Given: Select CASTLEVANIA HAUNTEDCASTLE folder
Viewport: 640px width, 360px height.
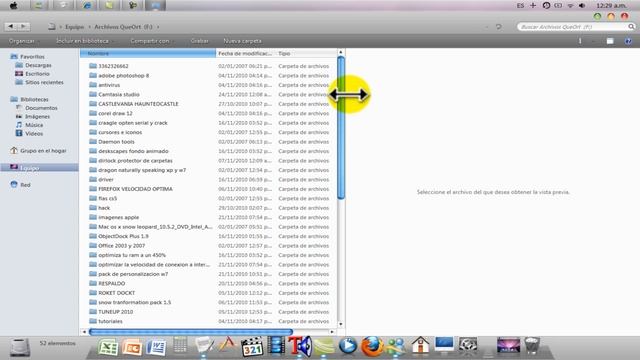Looking at the screenshot, I should (x=138, y=104).
